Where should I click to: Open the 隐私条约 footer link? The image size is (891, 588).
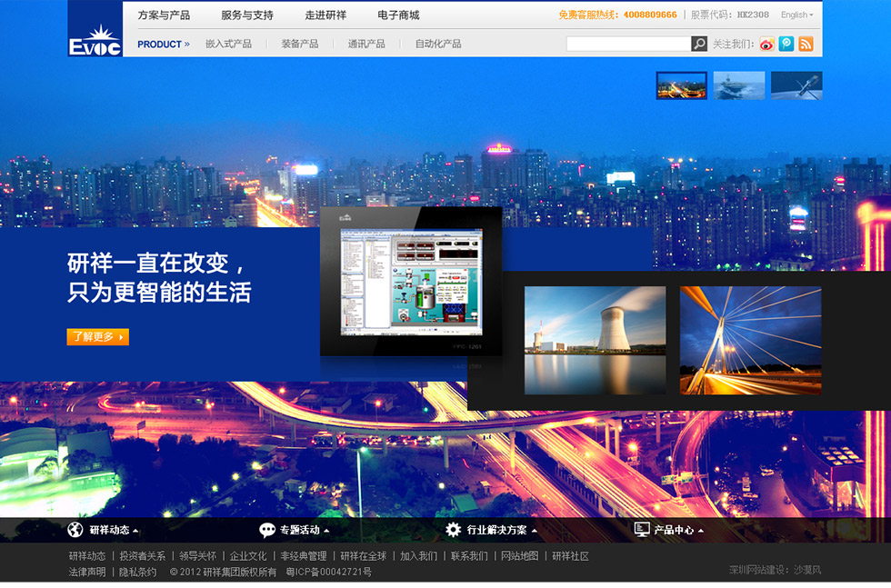click(137, 572)
